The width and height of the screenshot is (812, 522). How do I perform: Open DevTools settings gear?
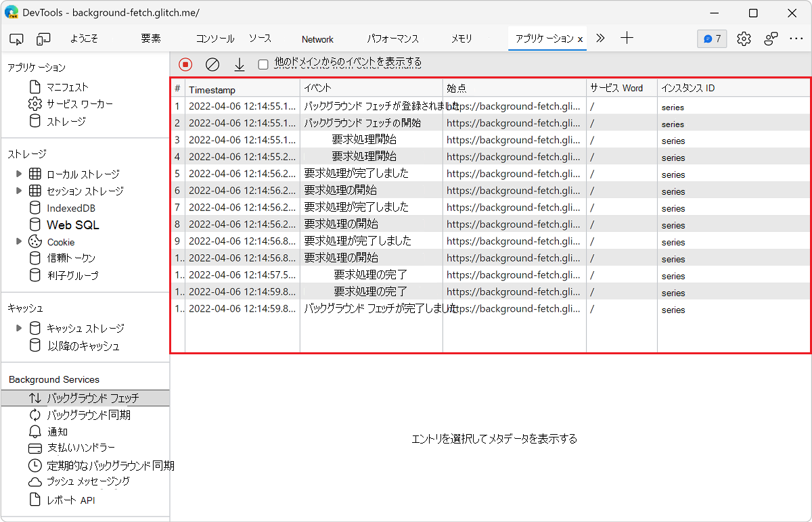coord(744,39)
